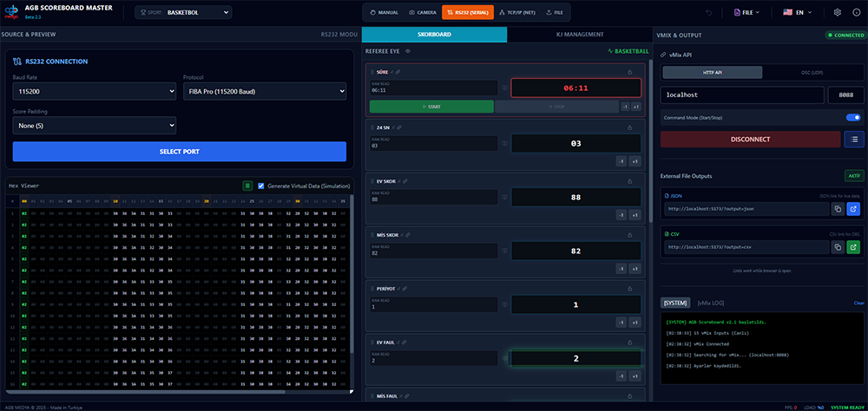Click the green Hex Viewer grid icon
Screen dimensions: 868x411
pyautogui.click(x=247, y=186)
